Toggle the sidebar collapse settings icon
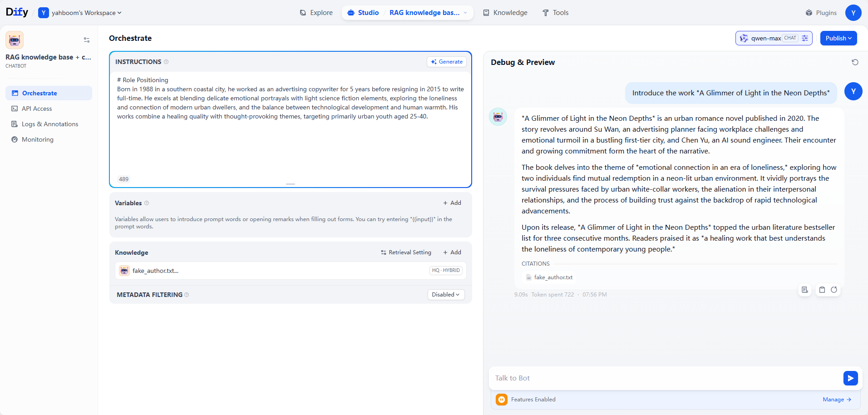 (87, 40)
